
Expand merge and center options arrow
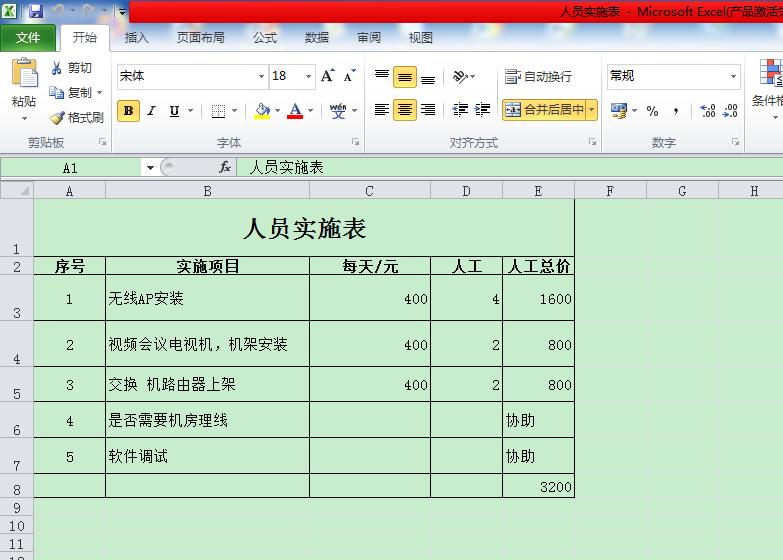[x=591, y=110]
